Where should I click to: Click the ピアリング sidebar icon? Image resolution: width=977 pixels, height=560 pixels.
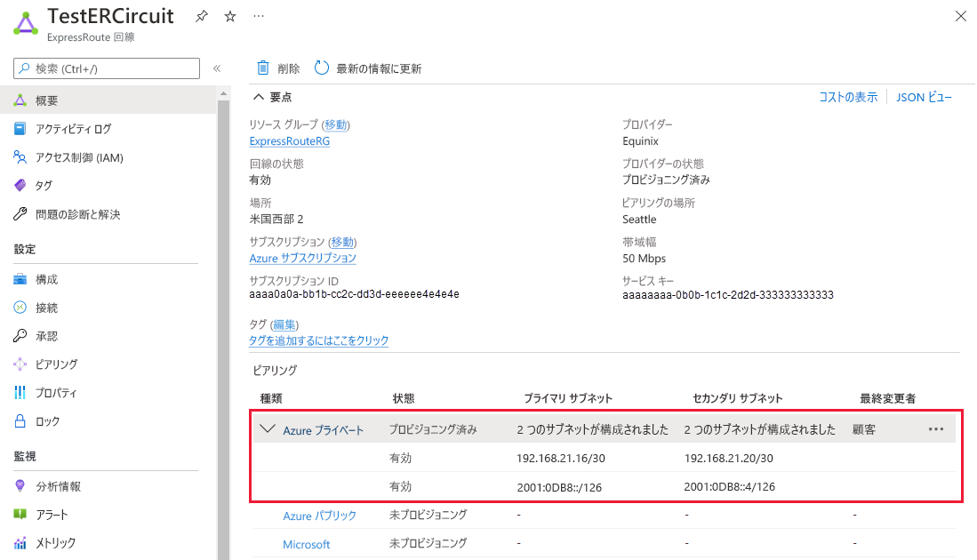pos(20,364)
